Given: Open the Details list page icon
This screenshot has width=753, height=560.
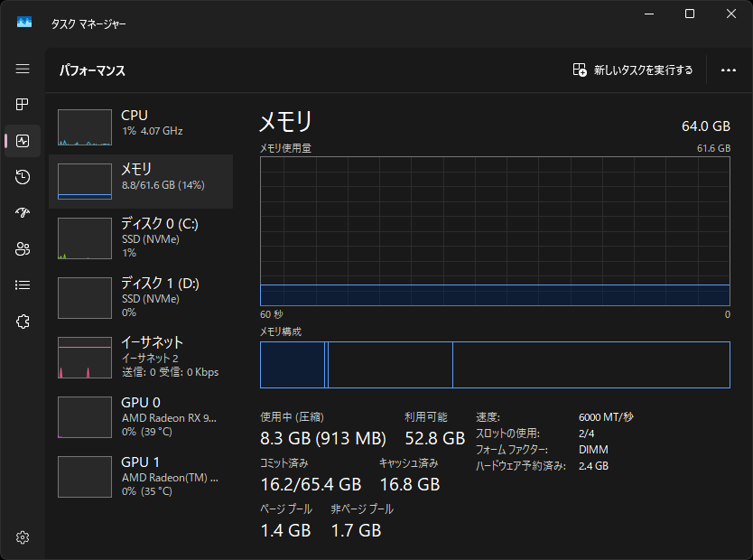Looking at the screenshot, I should coord(23,285).
